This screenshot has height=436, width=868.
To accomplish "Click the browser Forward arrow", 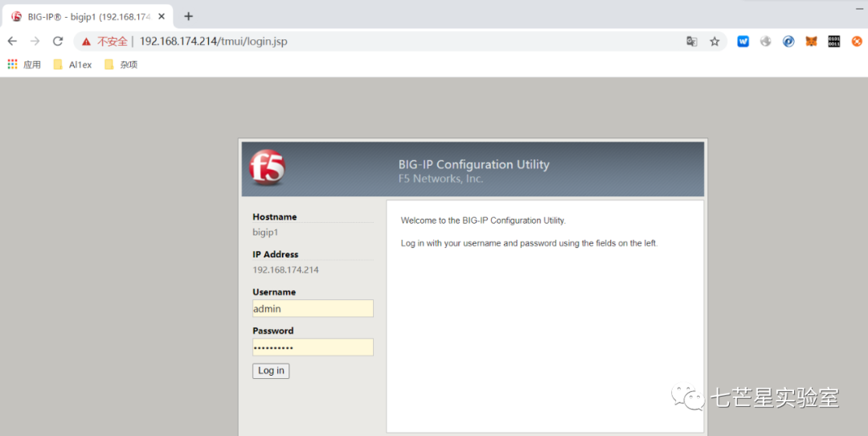I will [35, 41].
